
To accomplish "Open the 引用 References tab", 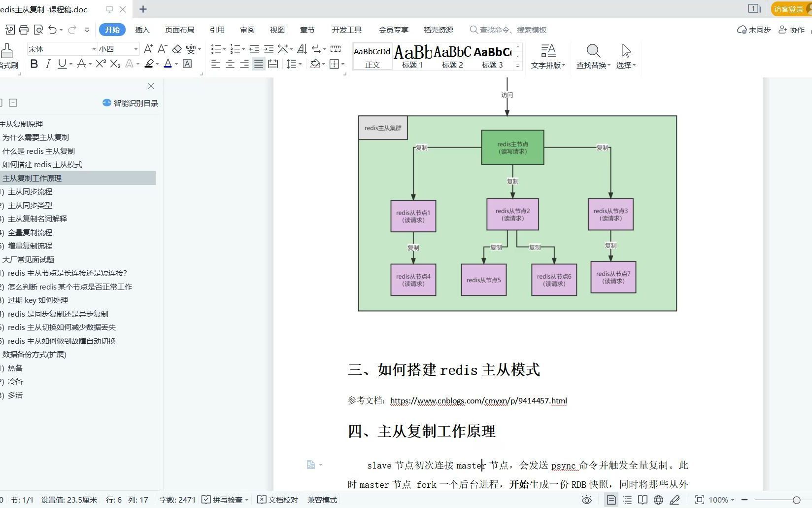I will click(x=217, y=30).
